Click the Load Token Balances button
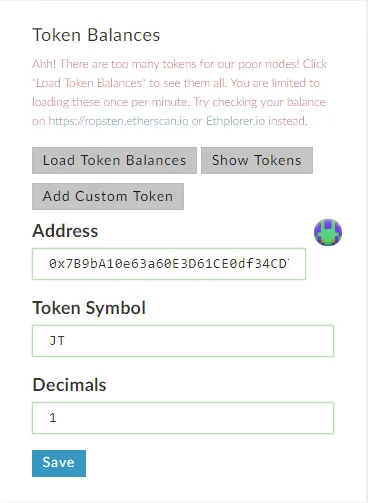The height and width of the screenshot is (503, 368). click(114, 160)
